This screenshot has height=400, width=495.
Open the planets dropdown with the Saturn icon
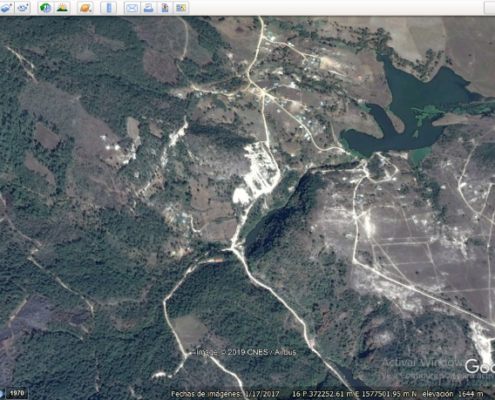point(85,7)
